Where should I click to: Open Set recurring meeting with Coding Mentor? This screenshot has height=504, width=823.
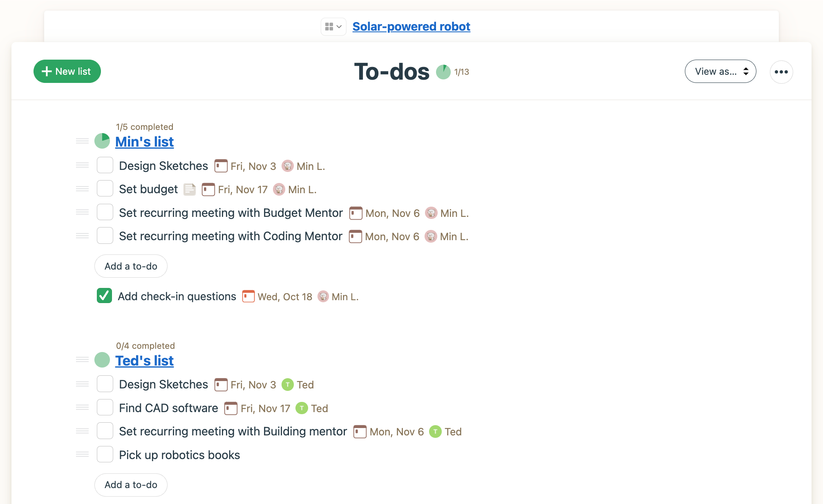point(230,236)
